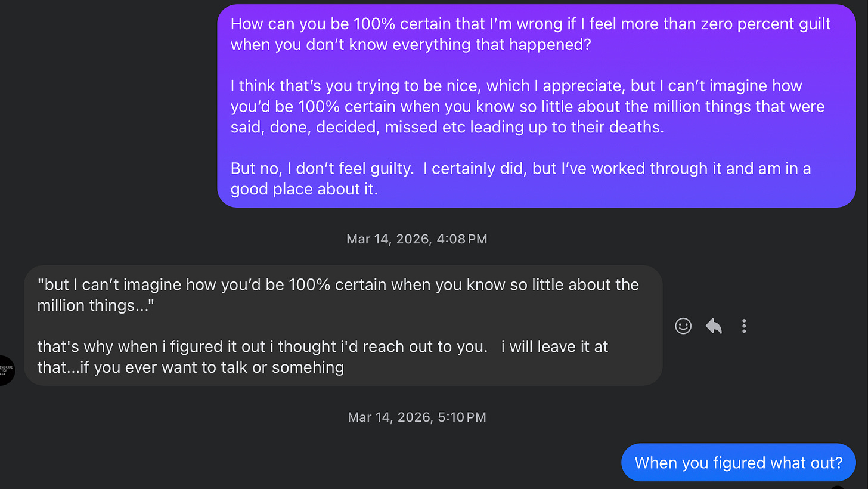
Task: Click the "good place about it." closing line
Action: [304, 189]
